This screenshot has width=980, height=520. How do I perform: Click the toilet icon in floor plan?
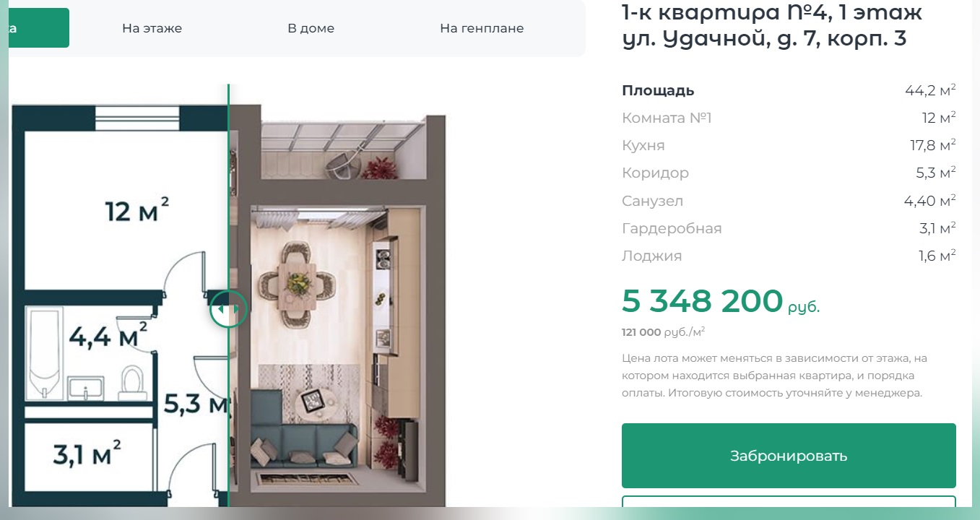pos(132,383)
